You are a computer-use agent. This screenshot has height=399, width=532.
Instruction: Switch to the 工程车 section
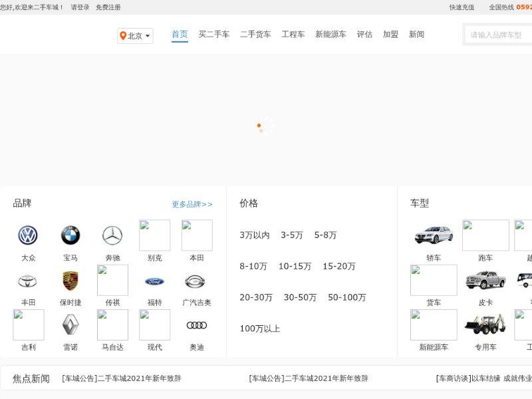(x=293, y=35)
